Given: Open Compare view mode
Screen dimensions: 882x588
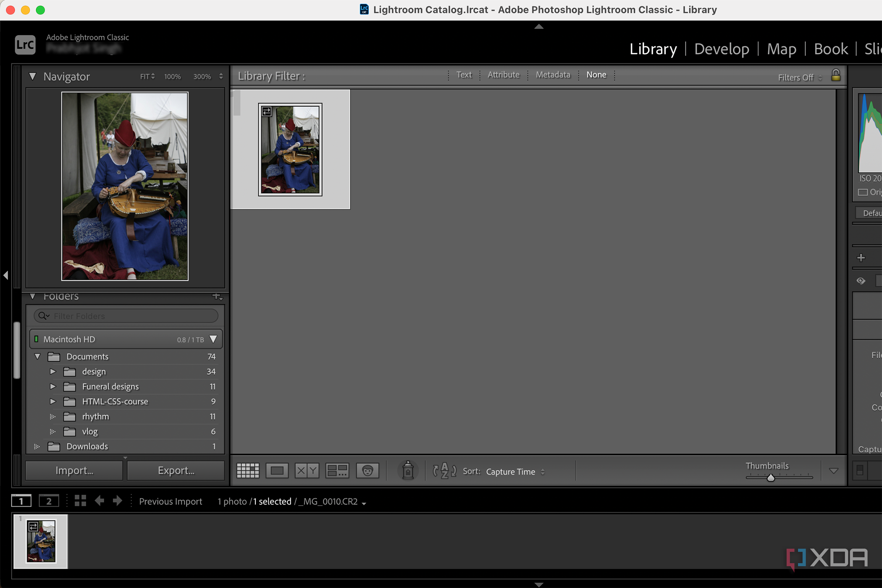Looking at the screenshot, I should 307,470.
